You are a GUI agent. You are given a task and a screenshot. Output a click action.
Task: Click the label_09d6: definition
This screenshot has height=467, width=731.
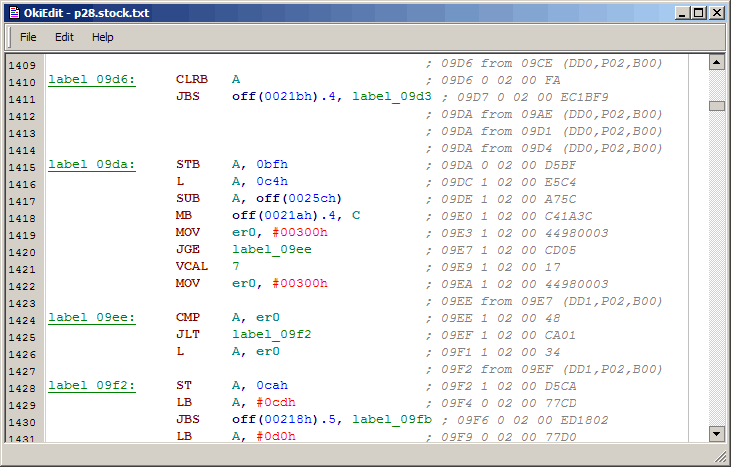[92, 80]
